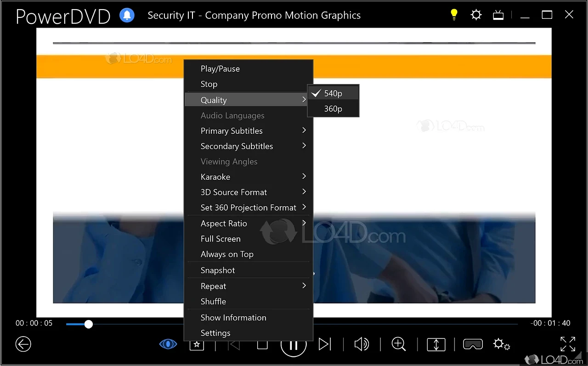Choose Show Information in the menu

[x=233, y=318]
